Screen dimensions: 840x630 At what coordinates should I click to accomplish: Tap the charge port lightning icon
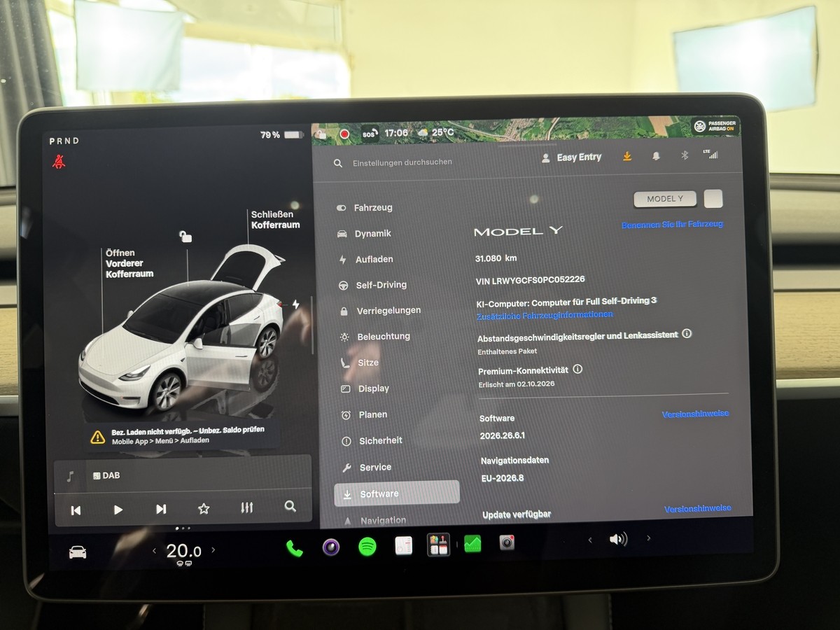point(295,304)
